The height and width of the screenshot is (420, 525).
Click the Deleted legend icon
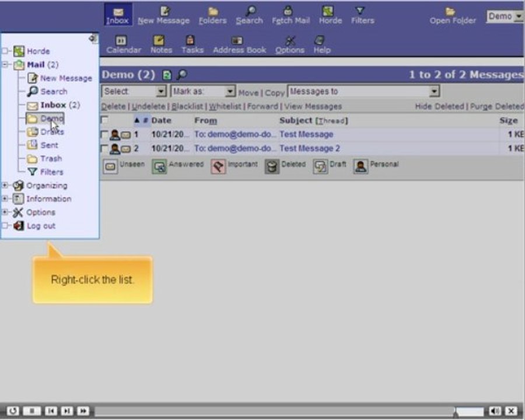(272, 166)
